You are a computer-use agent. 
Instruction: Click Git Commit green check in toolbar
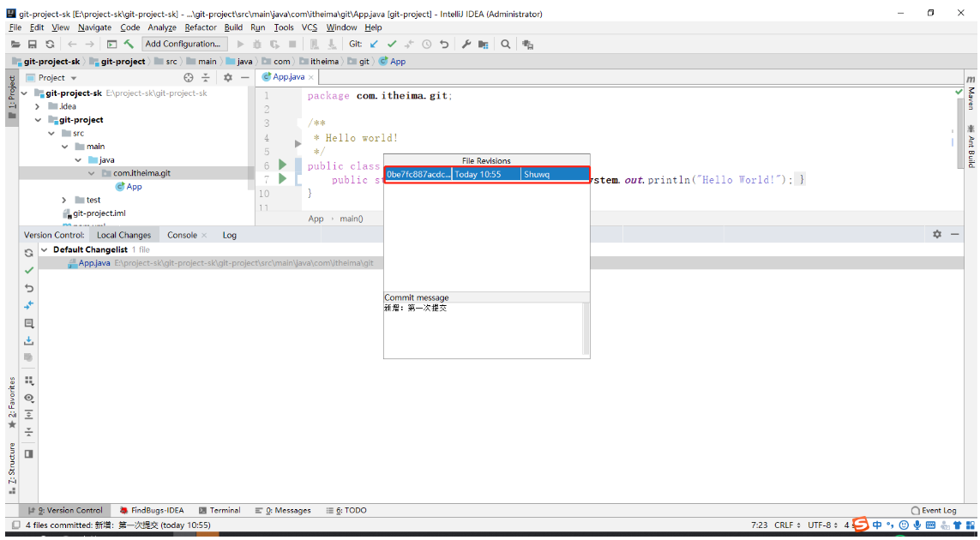pos(392,45)
